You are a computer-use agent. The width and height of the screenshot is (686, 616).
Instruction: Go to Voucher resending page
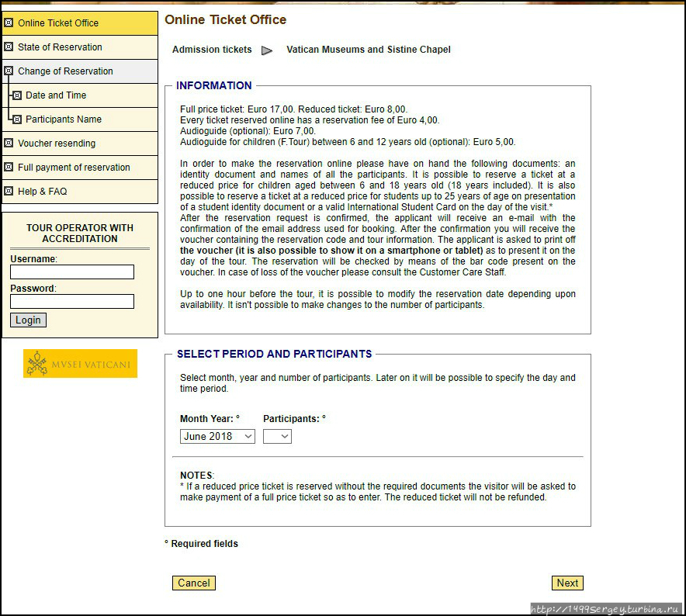pos(80,144)
